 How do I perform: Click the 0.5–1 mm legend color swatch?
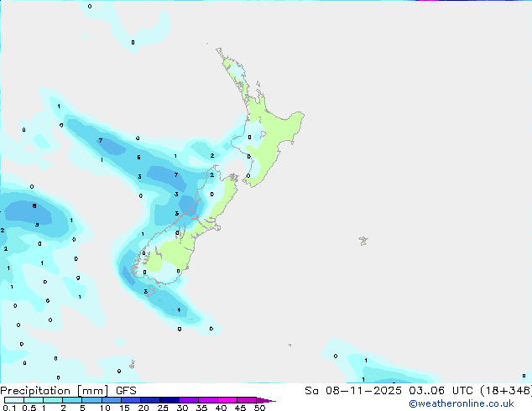tap(34, 400)
